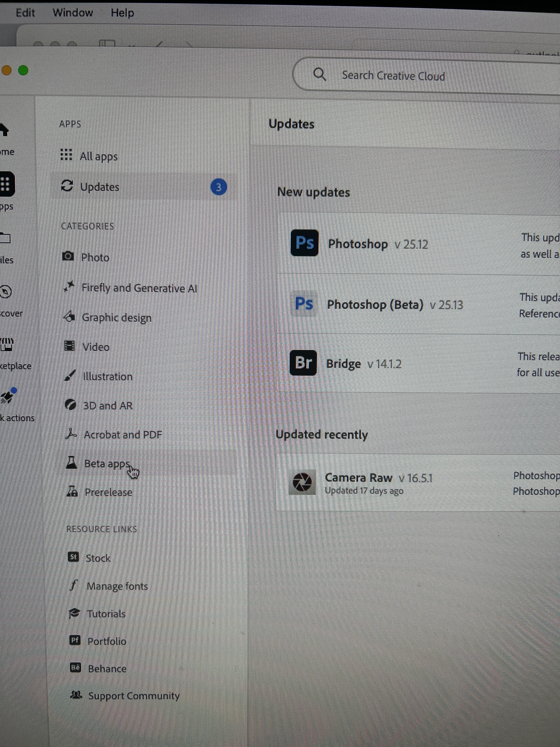Click the Photoshop (Beta) icon
Image resolution: width=560 pixels, height=747 pixels.
[304, 304]
